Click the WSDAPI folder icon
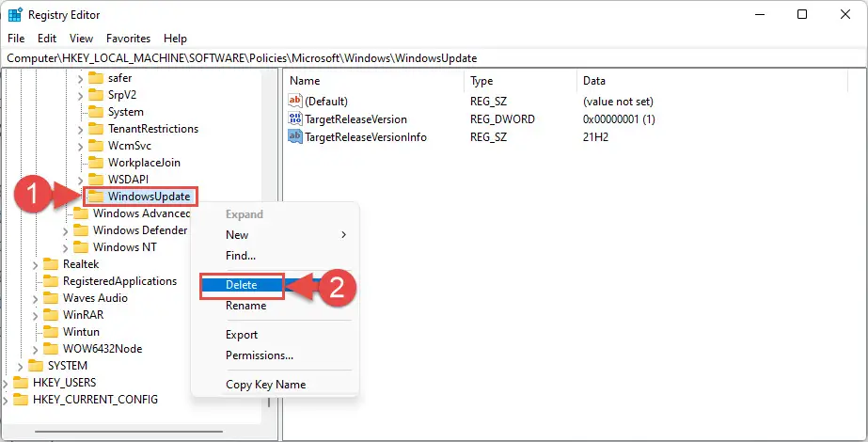This screenshot has width=868, height=442. click(96, 180)
